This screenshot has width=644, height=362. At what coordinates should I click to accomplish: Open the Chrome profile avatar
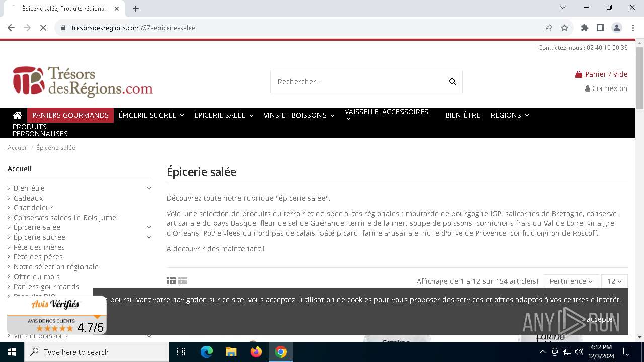[x=617, y=28]
